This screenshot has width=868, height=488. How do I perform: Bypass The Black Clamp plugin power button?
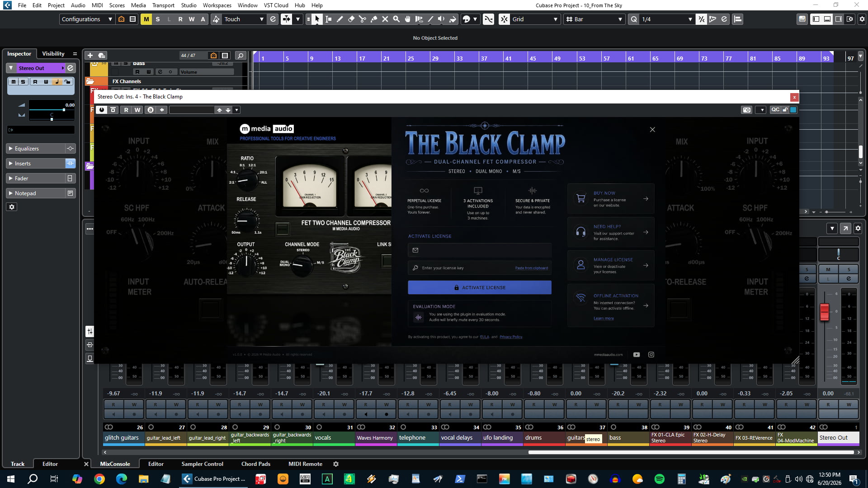(101, 110)
